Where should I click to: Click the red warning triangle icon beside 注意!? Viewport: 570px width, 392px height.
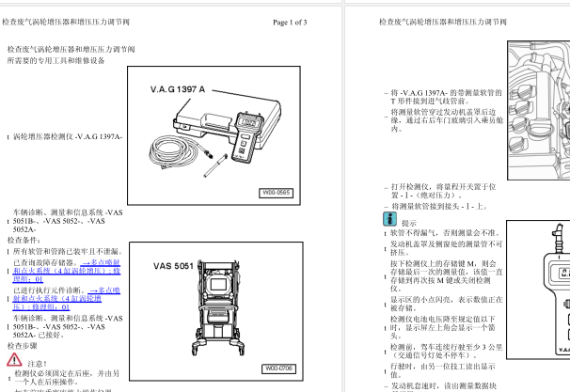pyautogui.click(x=14, y=360)
